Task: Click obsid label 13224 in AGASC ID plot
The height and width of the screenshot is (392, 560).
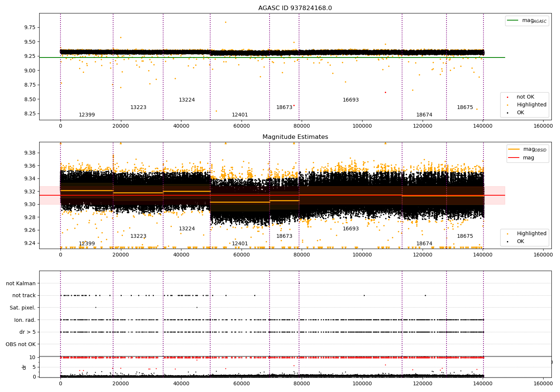Action: pos(187,100)
